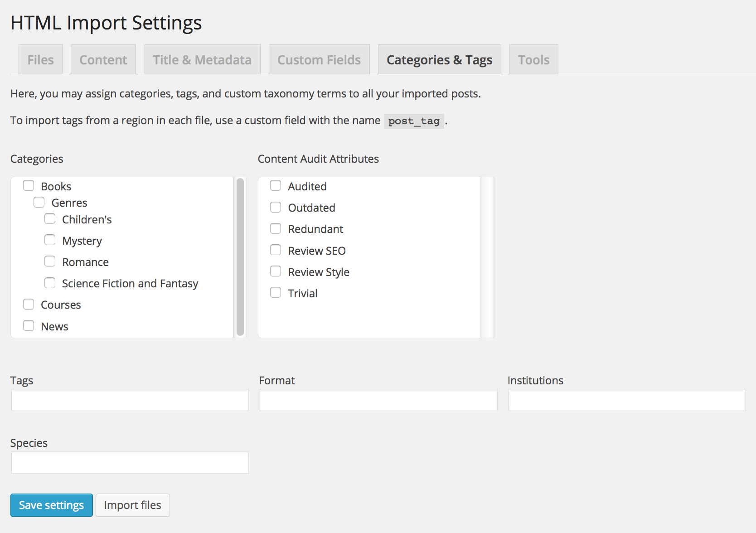
Task: Mark the Audited attribute checkbox
Action: click(x=276, y=186)
